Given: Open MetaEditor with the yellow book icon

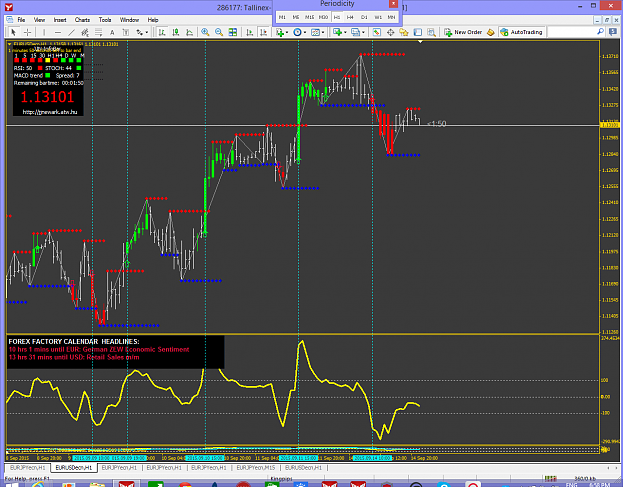Looking at the screenshot, I should pyautogui.click(x=491, y=32).
